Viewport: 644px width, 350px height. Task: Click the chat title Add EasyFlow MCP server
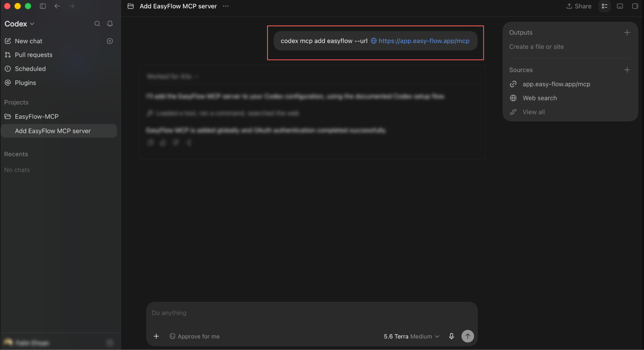point(178,6)
